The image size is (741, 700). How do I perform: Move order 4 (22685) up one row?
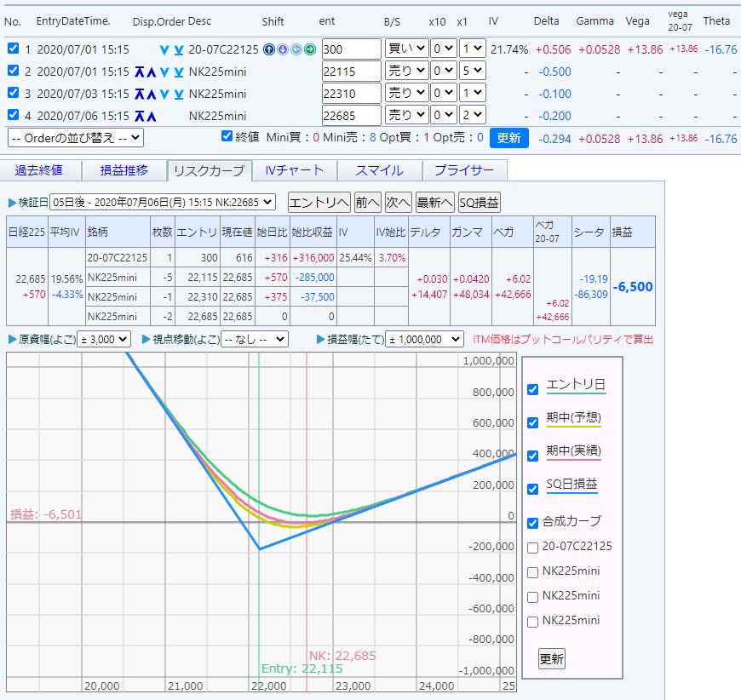[x=152, y=116]
